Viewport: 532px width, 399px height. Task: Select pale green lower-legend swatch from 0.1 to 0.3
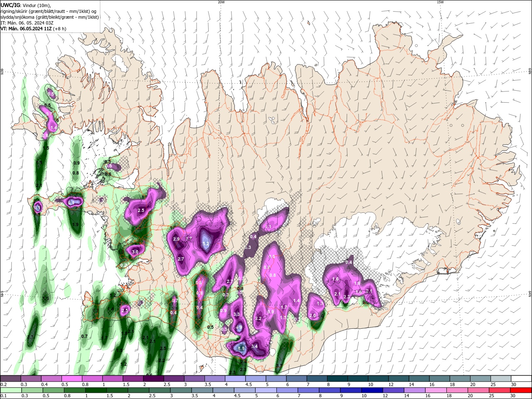tap(10, 390)
